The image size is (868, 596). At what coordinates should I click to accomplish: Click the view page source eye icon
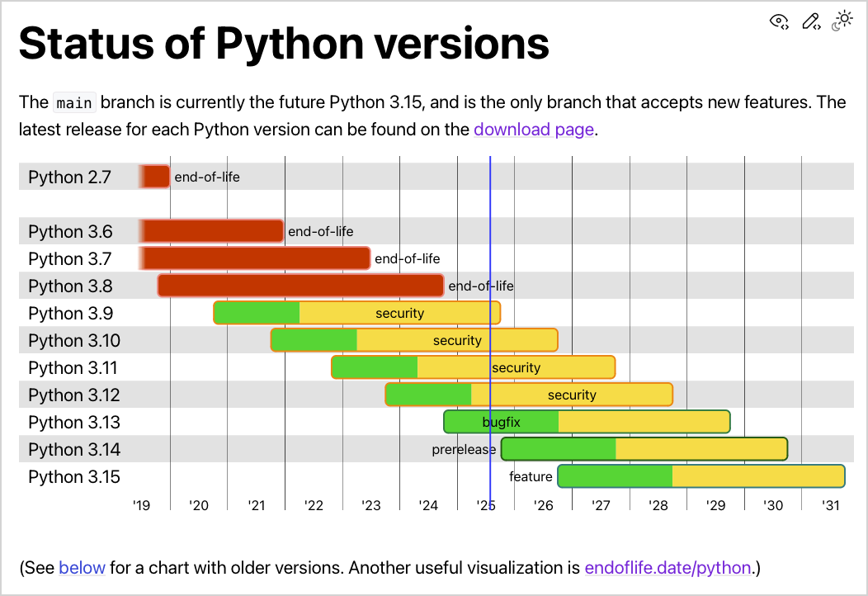[x=778, y=21]
